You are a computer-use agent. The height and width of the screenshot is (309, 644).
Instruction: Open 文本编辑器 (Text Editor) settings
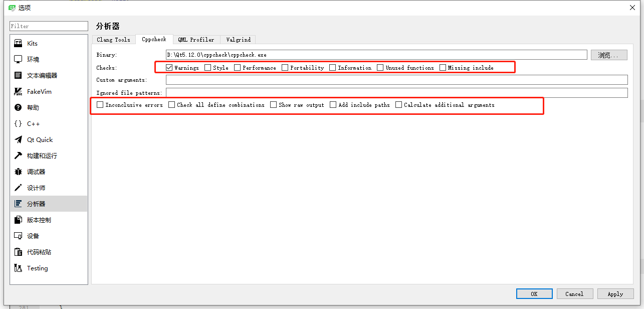(42, 75)
